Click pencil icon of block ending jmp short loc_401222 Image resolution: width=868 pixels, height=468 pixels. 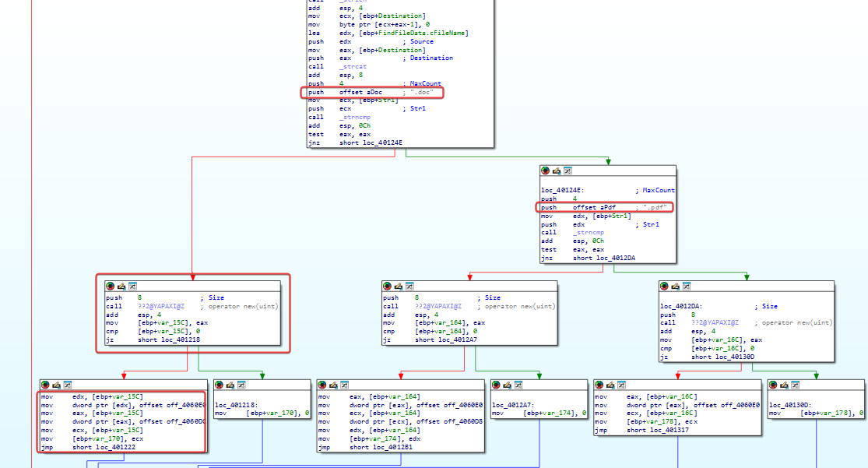click(x=57, y=385)
